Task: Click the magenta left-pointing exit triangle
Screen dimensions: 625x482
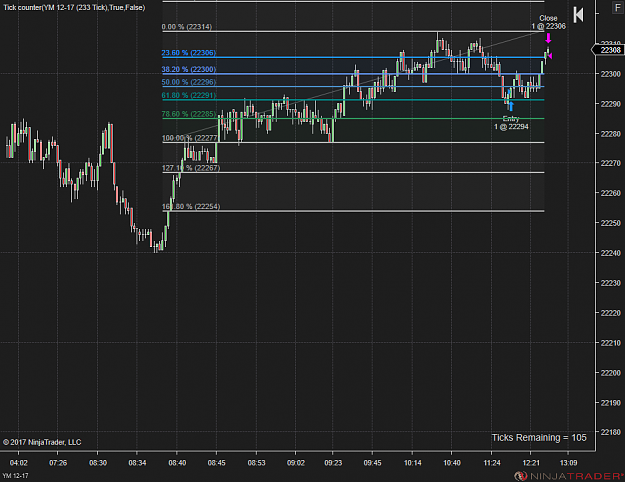Action: 550,56
